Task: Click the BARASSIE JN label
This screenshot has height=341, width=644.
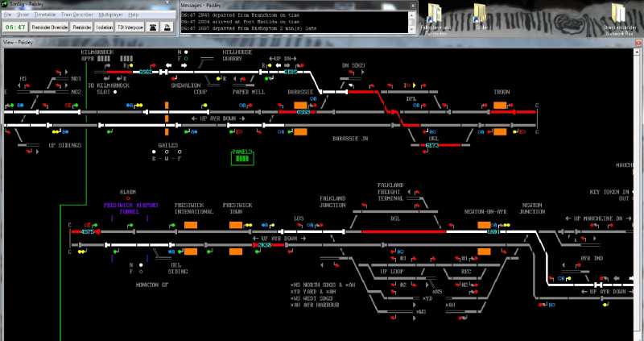Action: pos(350,139)
